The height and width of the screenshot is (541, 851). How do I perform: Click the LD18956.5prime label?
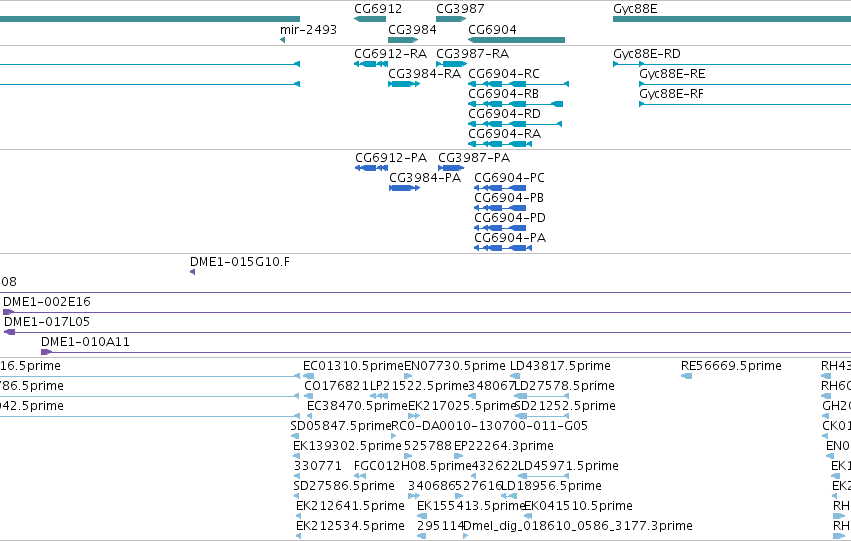pyautogui.click(x=551, y=486)
